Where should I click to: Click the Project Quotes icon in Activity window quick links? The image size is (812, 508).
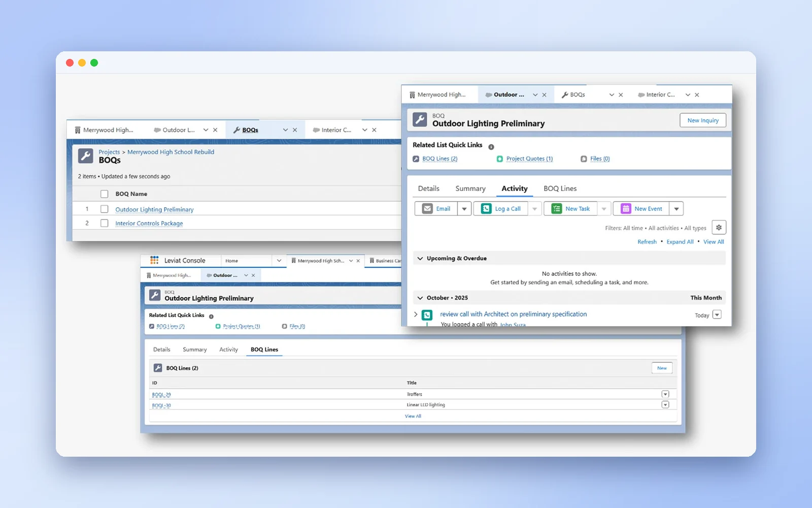[500, 159]
